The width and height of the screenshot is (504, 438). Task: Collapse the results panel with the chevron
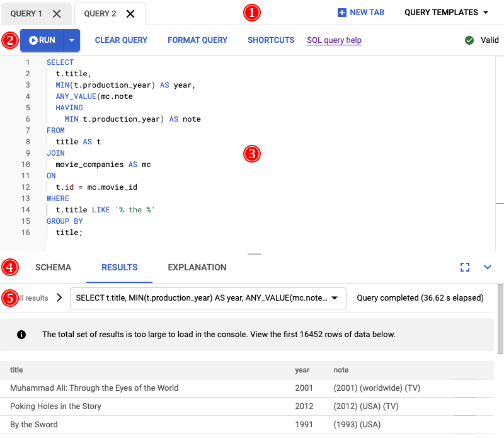486,267
